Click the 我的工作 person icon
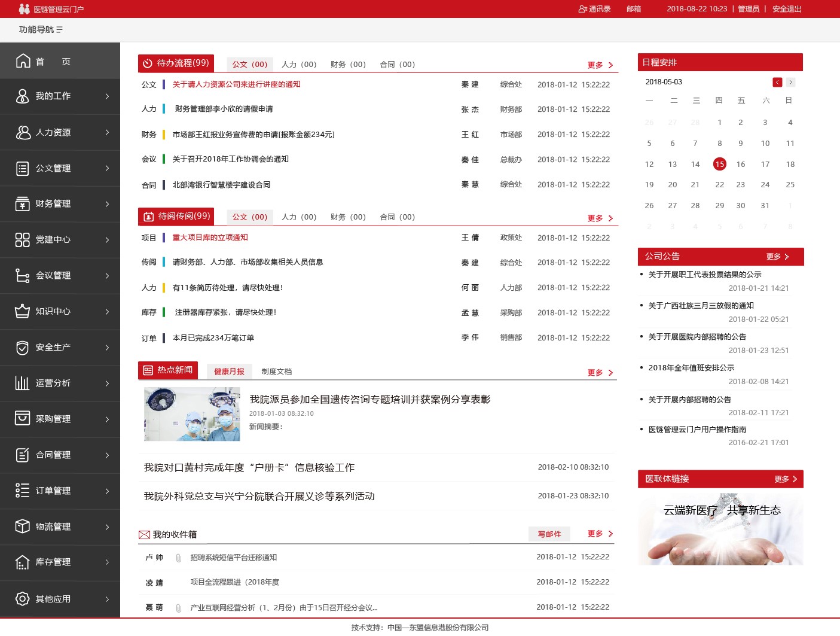Screen dimensions: 840x636 coord(23,96)
